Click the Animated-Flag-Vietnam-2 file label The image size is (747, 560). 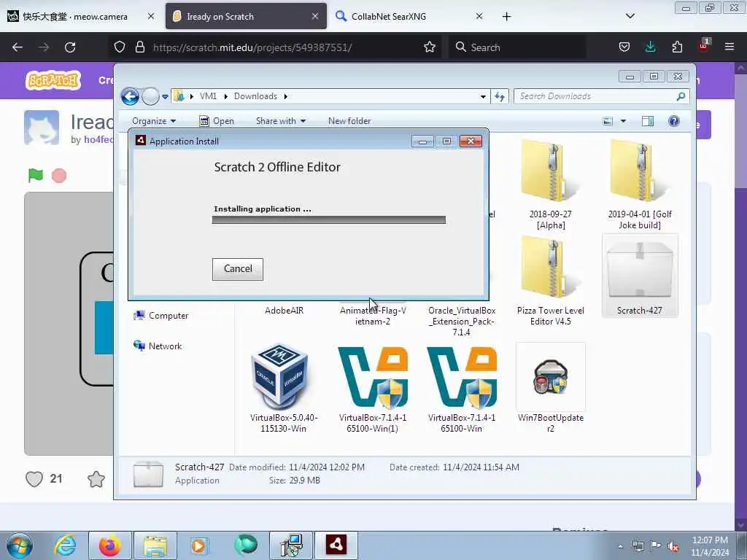click(373, 316)
